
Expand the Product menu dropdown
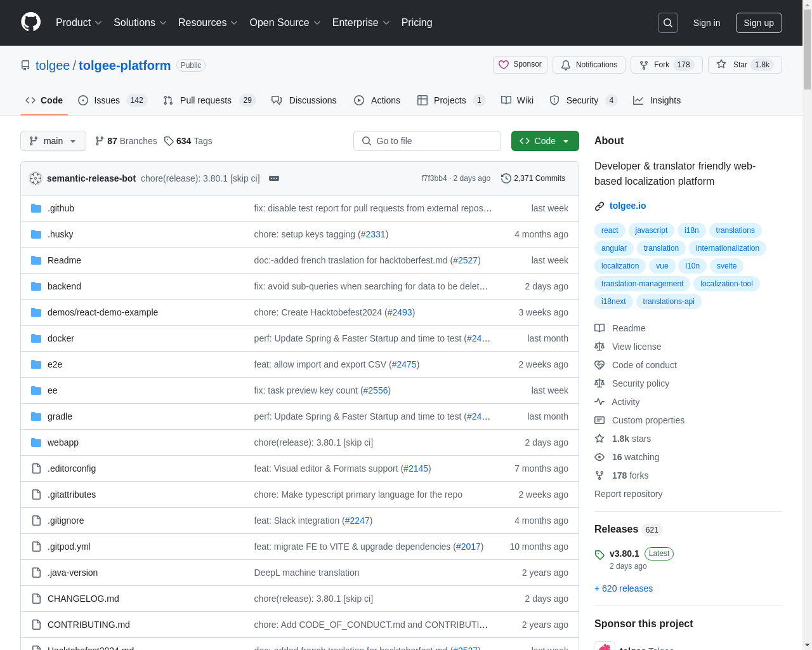point(79,23)
